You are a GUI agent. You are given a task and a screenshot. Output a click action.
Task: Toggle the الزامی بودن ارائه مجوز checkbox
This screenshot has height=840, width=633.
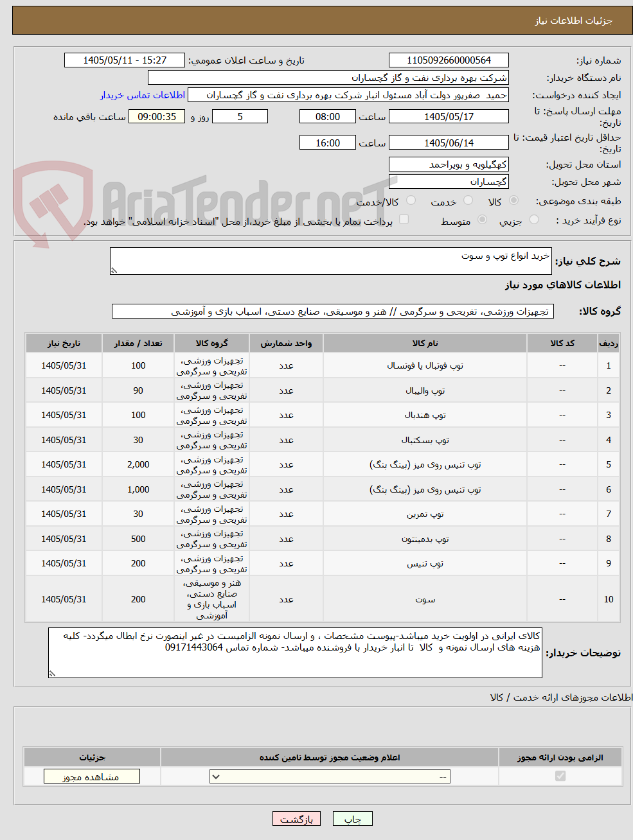pos(560,776)
